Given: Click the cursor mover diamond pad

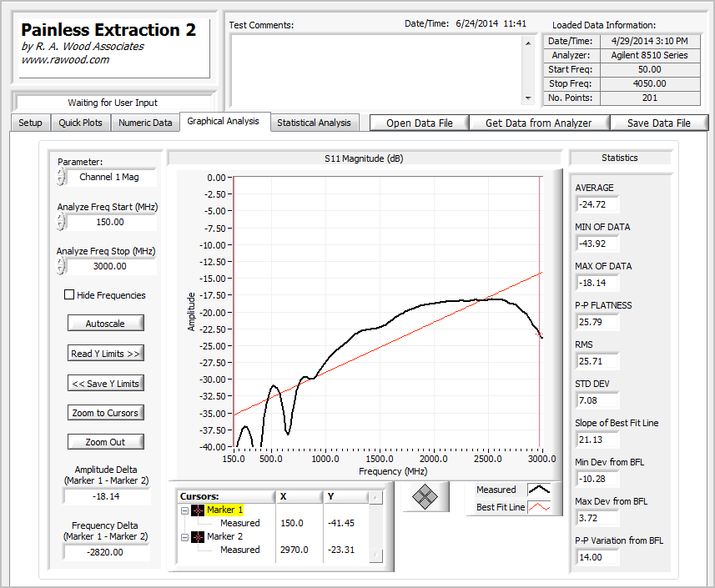Looking at the screenshot, I should [425, 496].
